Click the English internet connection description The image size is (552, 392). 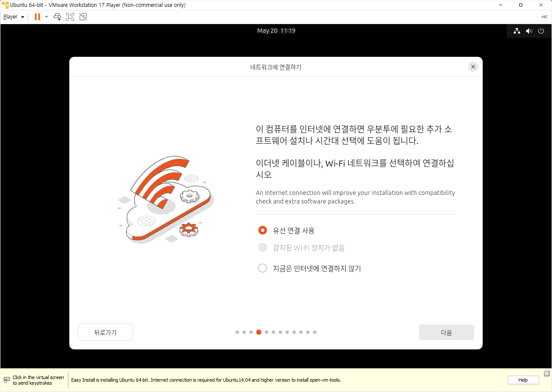[355, 197]
